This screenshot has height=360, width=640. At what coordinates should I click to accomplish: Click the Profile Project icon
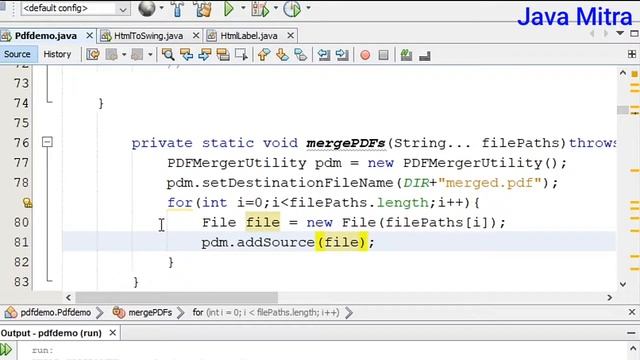(292, 9)
